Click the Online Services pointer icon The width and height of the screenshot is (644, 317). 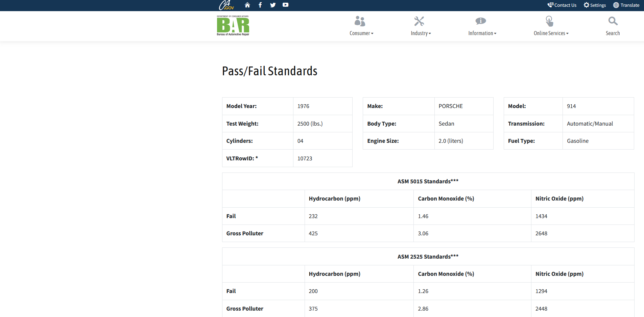(549, 21)
